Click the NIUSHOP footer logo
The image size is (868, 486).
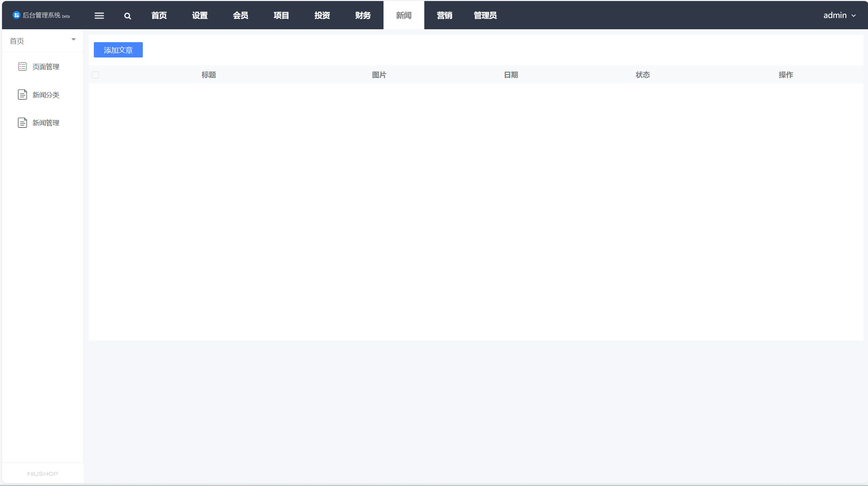coord(42,474)
